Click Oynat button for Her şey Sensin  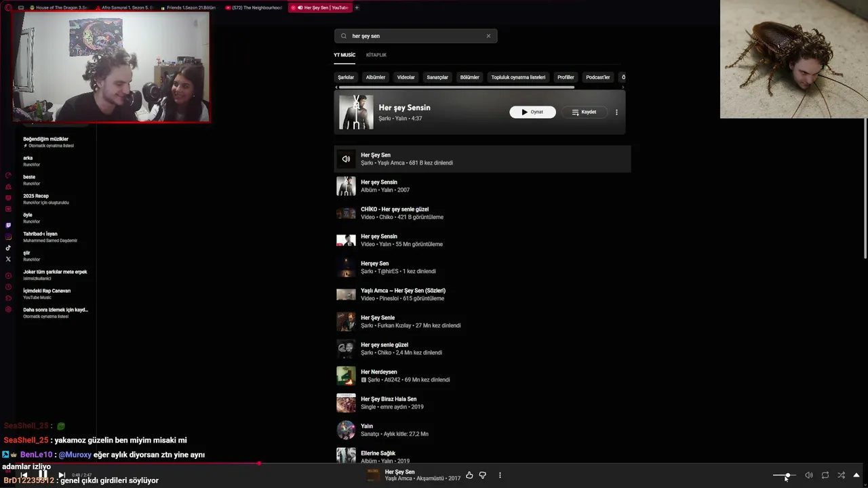[532, 112]
